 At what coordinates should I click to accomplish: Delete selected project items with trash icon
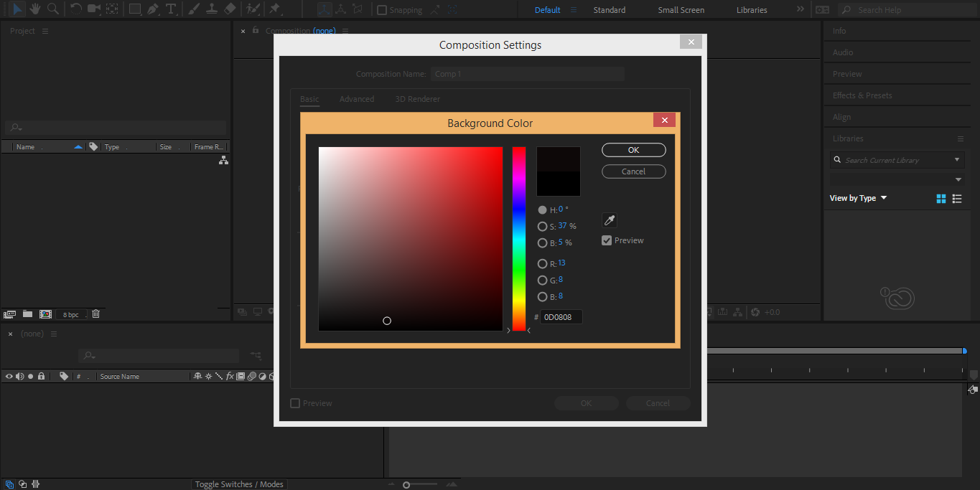(96, 314)
